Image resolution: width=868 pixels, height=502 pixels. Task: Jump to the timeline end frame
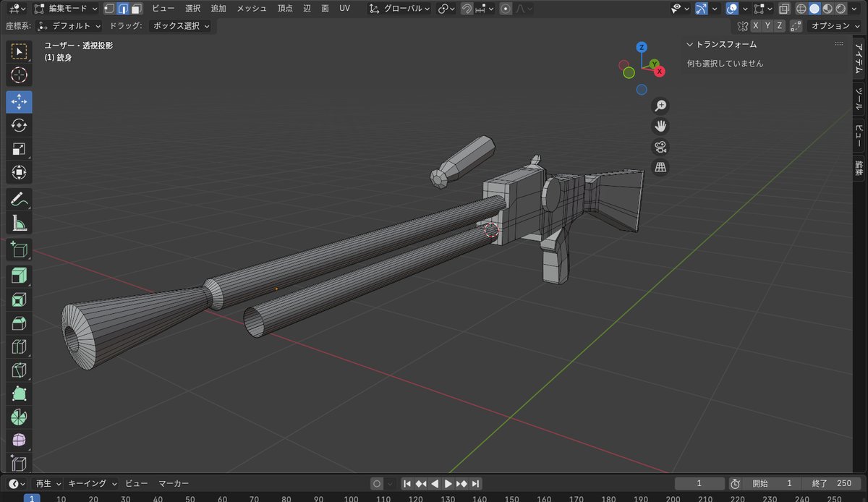[x=476, y=483]
